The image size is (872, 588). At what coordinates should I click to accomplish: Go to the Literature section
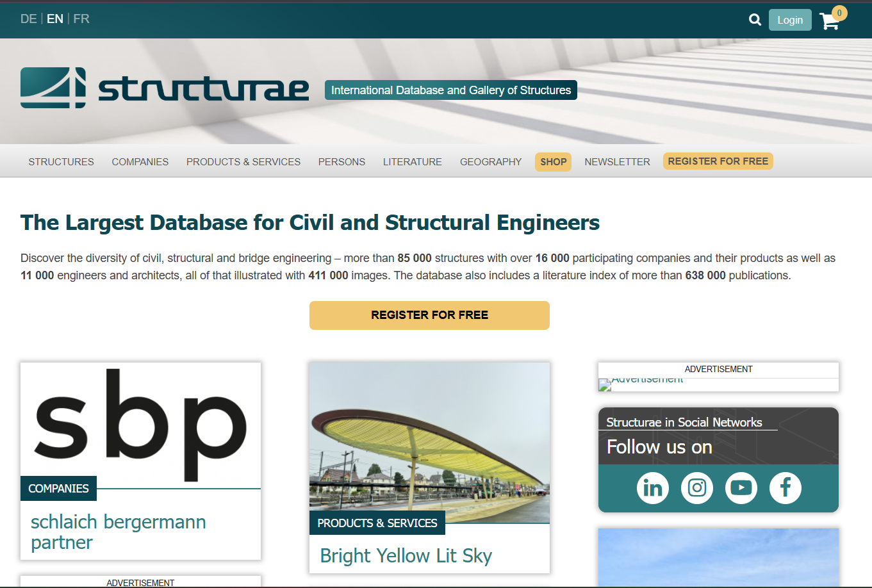(x=412, y=162)
